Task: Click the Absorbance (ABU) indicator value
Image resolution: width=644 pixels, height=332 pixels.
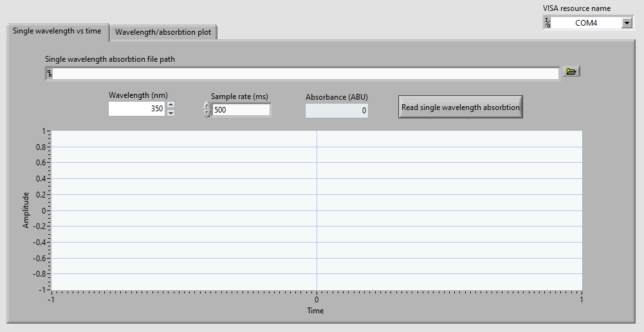Action: 336,111
